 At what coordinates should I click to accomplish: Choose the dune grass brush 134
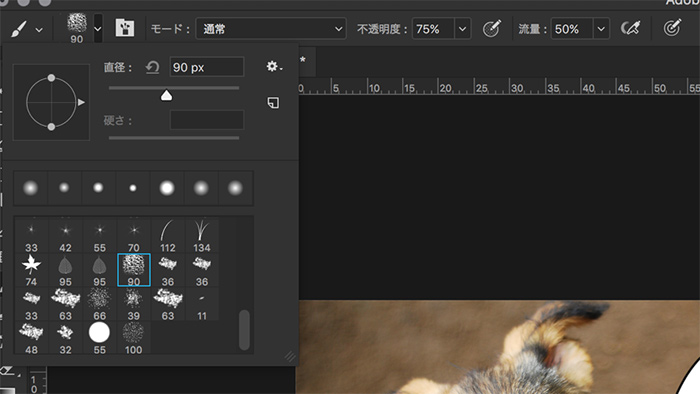202,236
